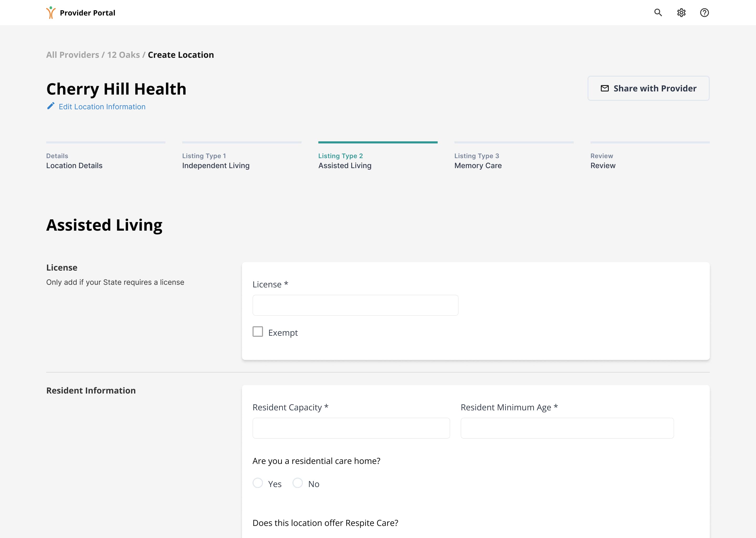Select No for residential care home
Screen dimensions: 756x538
point(298,483)
